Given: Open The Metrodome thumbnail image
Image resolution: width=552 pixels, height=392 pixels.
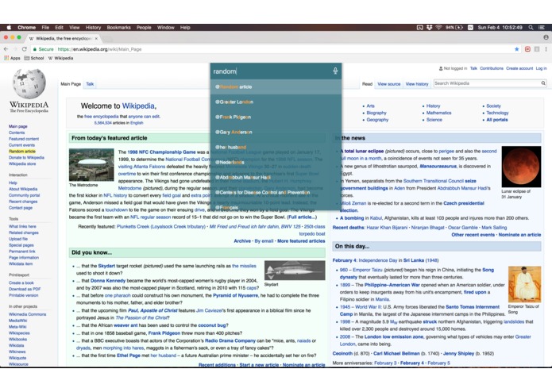Looking at the screenshot, I should click(x=91, y=165).
